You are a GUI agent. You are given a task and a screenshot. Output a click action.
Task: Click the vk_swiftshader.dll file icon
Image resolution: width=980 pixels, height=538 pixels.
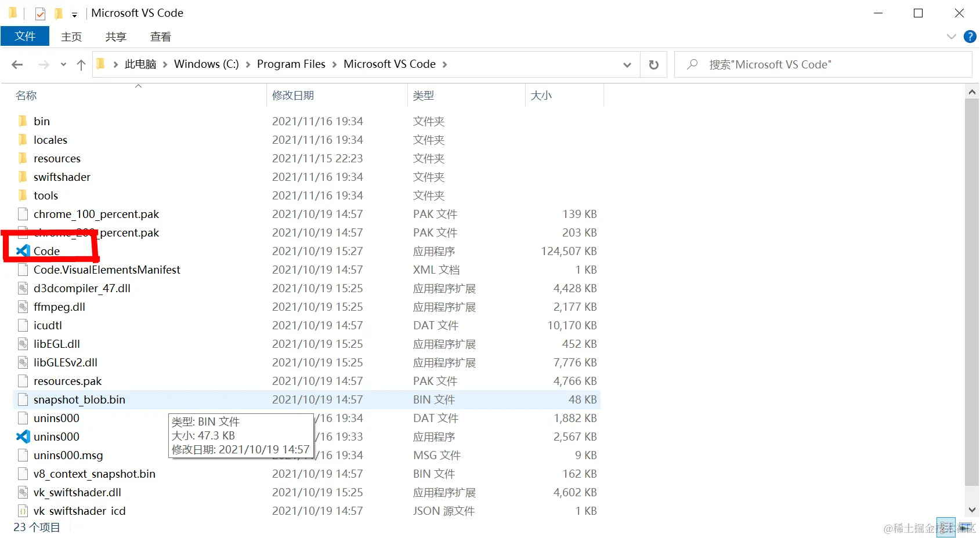coord(23,492)
